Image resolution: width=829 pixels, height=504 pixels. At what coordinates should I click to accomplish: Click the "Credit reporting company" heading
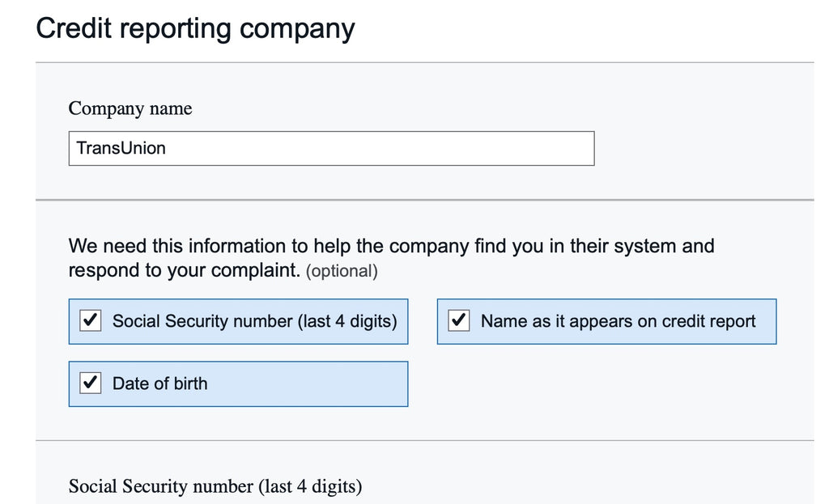195,29
